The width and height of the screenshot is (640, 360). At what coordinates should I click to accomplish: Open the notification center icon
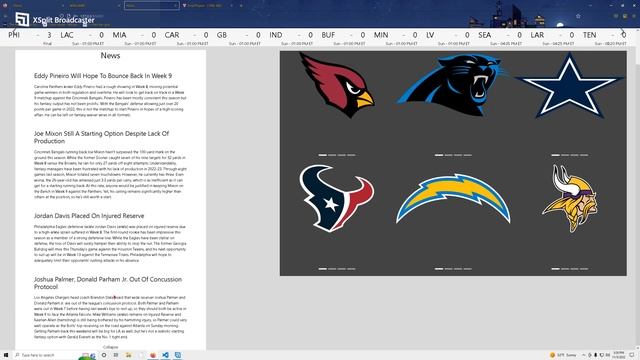[632, 355]
